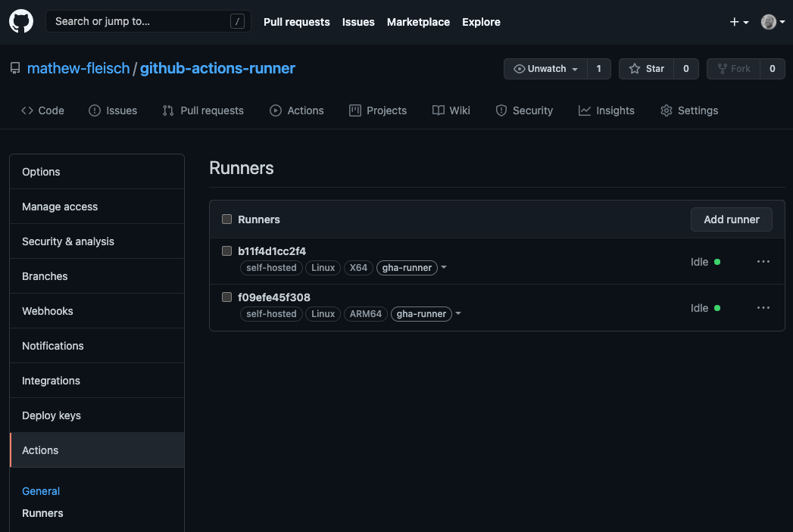Image resolution: width=793 pixels, height=532 pixels.
Task: Open Deploy keys in settings sidebar
Action: point(97,415)
